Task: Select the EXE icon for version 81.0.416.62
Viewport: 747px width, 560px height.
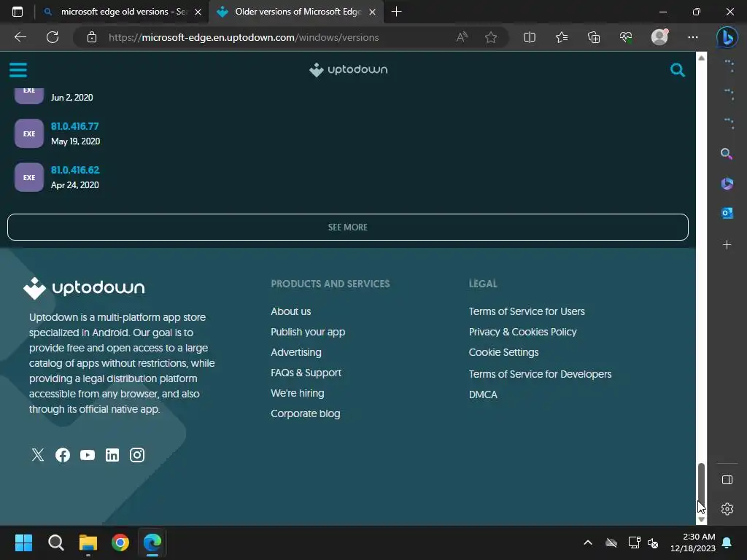Action: click(29, 177)
